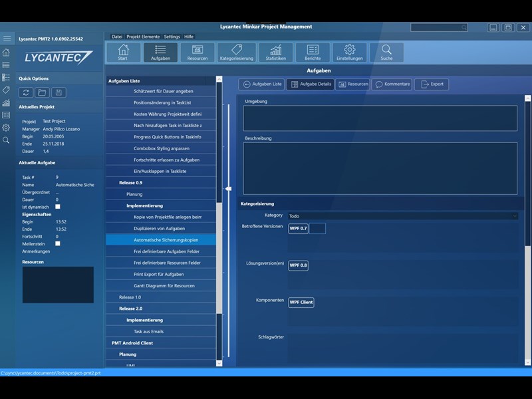Click the magnifier icon in left sidebar

coord(6,140)
